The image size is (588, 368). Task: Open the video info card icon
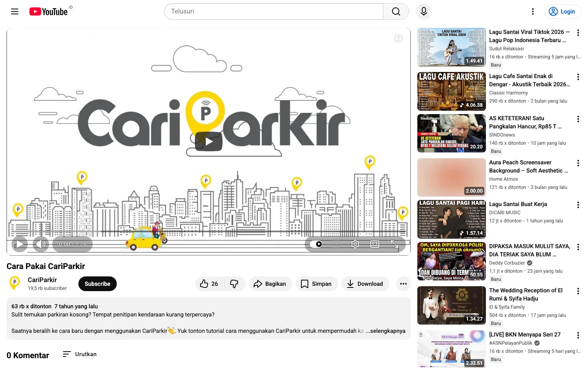click(399, 38)
